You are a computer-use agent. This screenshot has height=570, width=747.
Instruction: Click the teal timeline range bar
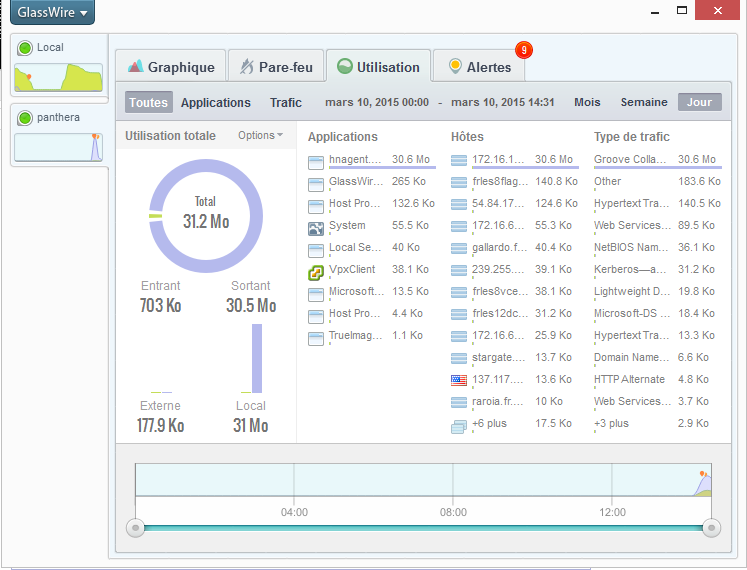tap(423, 528)
